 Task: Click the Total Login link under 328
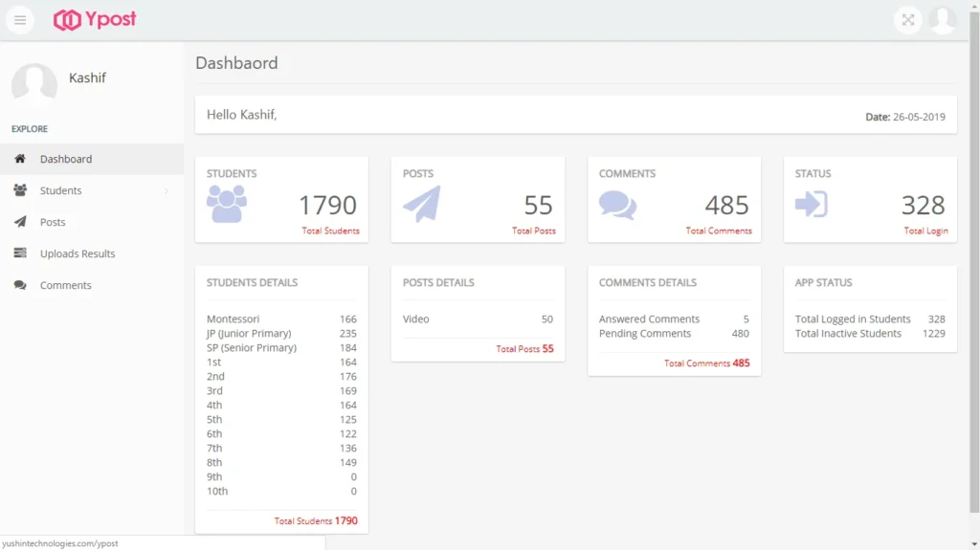(x=925, y=231)
